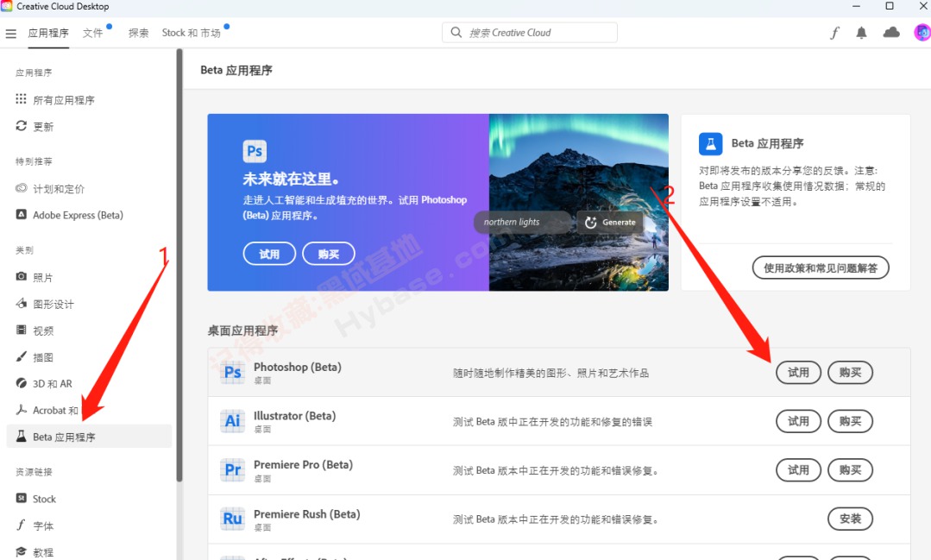Click 试用 button in the Photoshop banner
Viewport: 931px width, 560px height.
pos(269,254)
